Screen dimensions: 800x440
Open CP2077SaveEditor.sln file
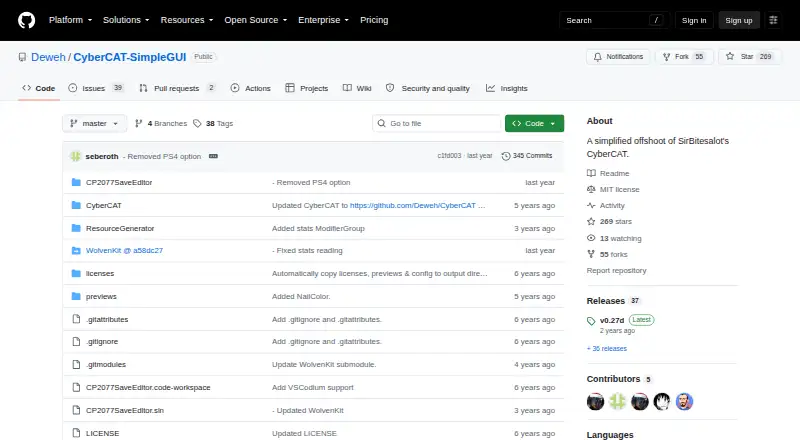(125, 410)
